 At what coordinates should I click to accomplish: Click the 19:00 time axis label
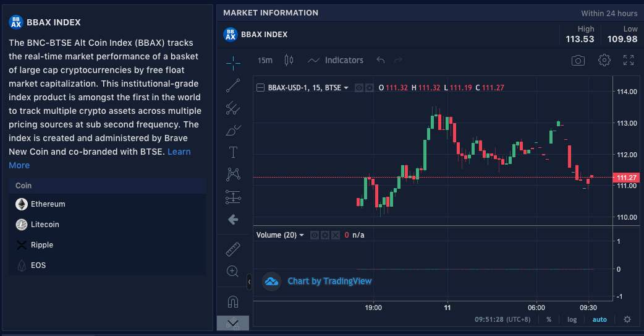click(x=373, y=308)
